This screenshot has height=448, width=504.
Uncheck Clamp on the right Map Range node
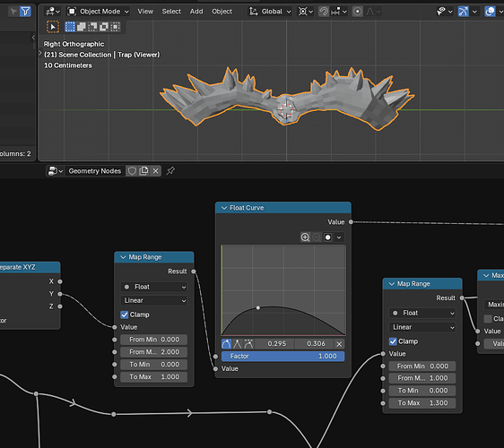tap(393, 341)
